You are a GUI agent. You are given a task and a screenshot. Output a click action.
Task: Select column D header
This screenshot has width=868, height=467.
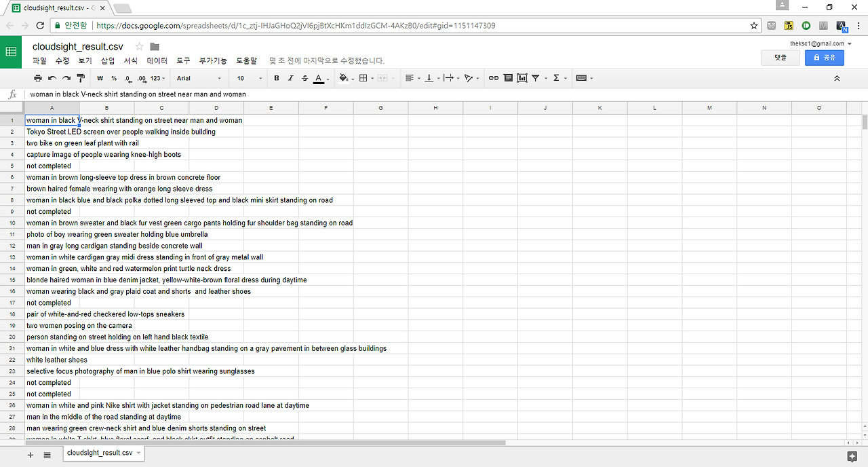[x=216, y=108]
